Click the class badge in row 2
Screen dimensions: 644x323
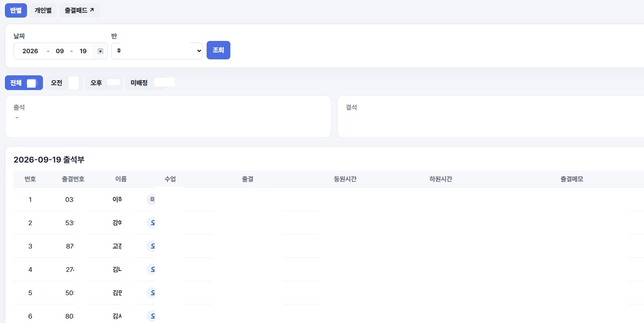[151, 223]
